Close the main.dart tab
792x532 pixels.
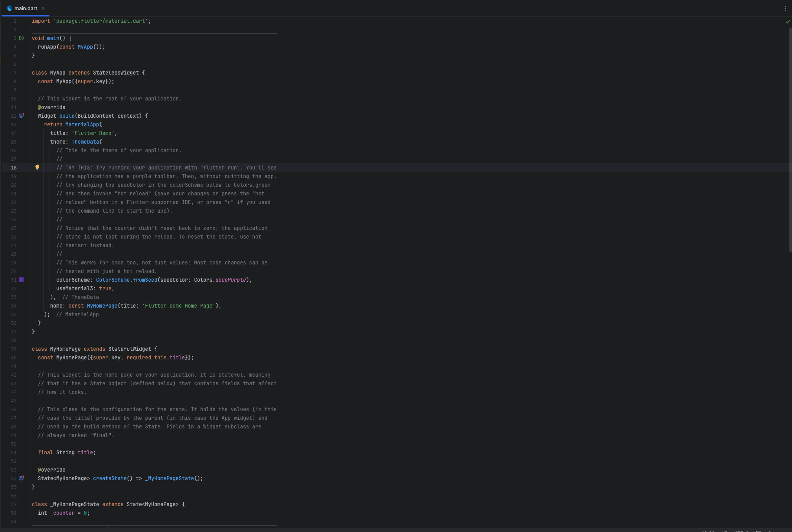[x=43, y=8]
